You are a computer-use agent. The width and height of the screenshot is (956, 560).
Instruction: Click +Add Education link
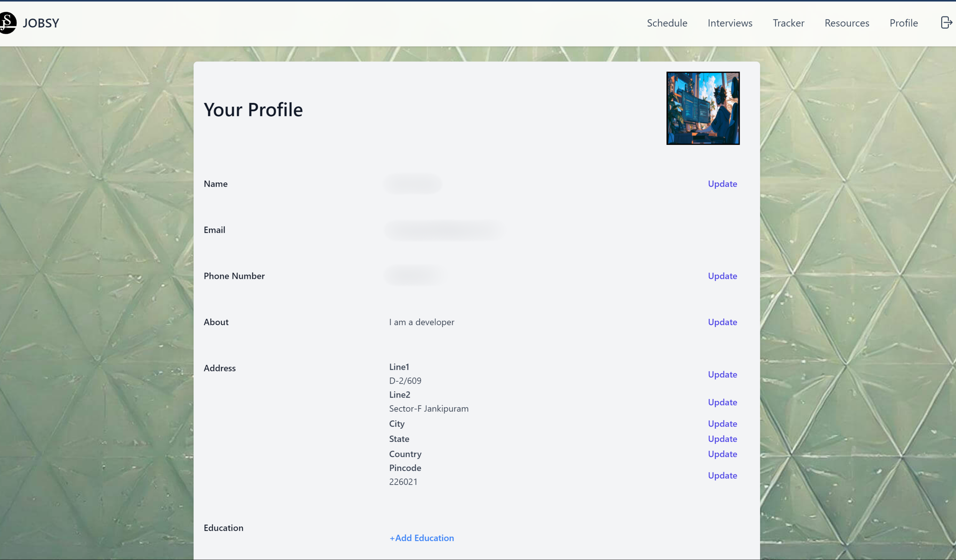click(x=421, y=538)
